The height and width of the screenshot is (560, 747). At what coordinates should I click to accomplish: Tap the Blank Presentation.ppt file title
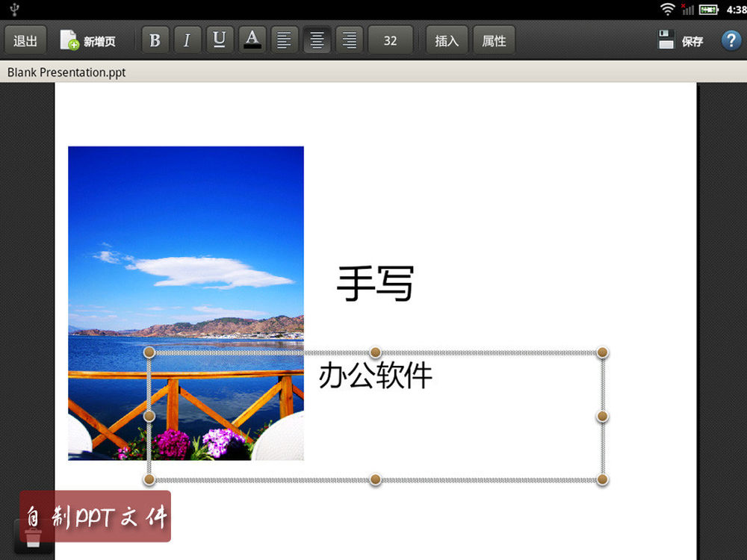66,72
